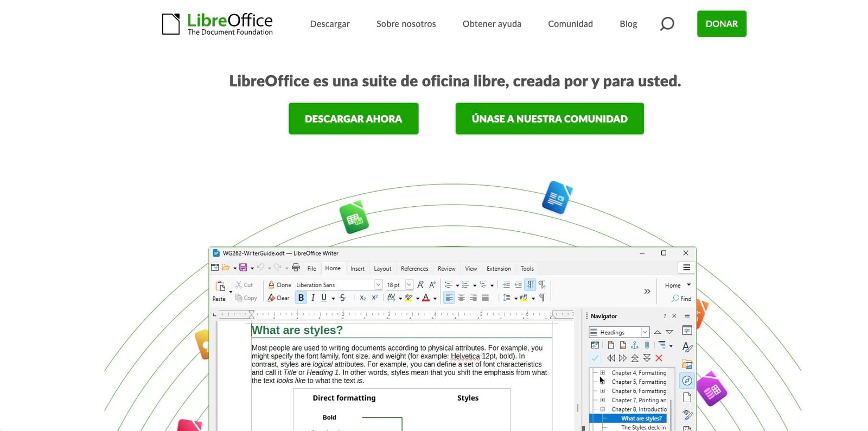Toggle Align Right paragraph button
This screenshot has height=431, width=868.
pyautogui.click(x=473, y=297)
